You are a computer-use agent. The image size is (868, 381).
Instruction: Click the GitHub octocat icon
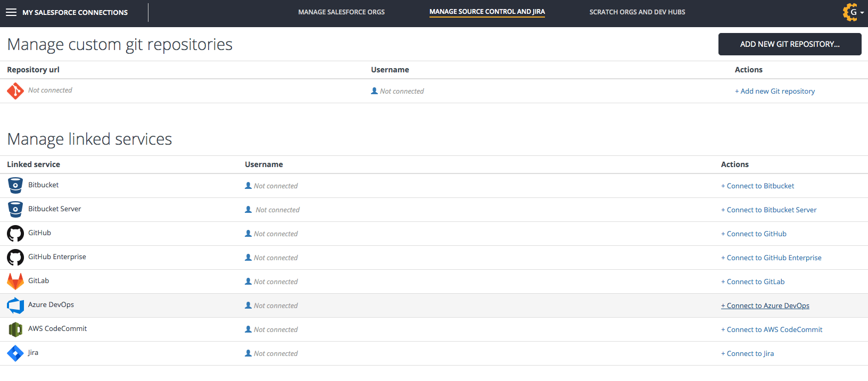(15, 233)
